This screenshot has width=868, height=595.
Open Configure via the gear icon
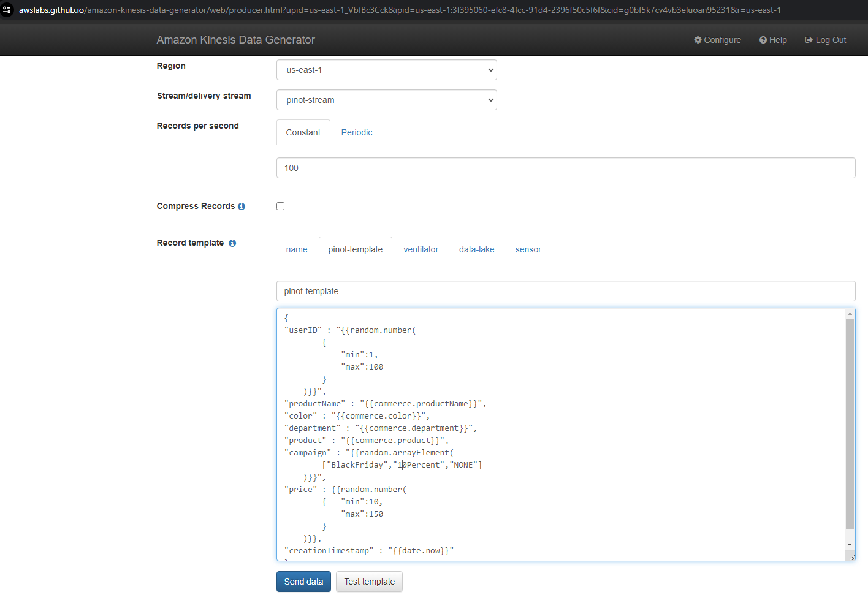pos(698,40)
